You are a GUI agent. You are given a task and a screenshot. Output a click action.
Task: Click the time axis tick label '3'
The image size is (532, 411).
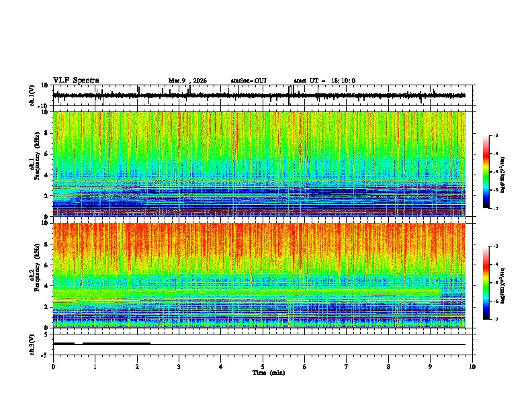coord(179,367)
